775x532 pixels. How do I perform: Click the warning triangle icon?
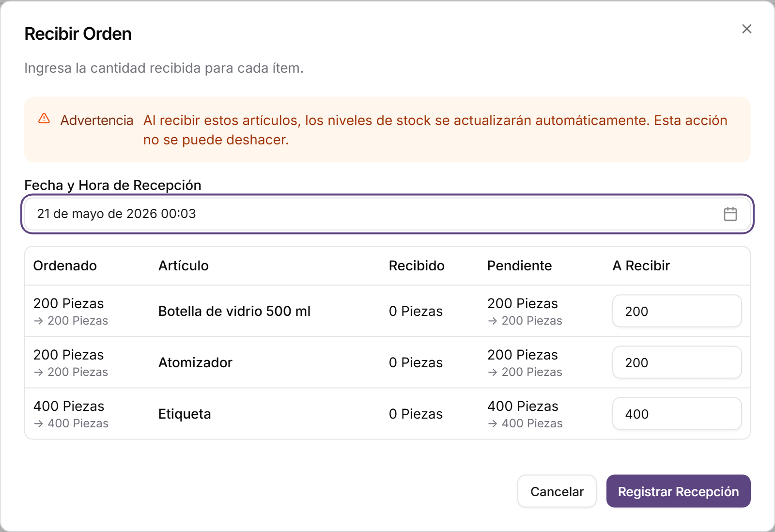[x=44, y=119]
